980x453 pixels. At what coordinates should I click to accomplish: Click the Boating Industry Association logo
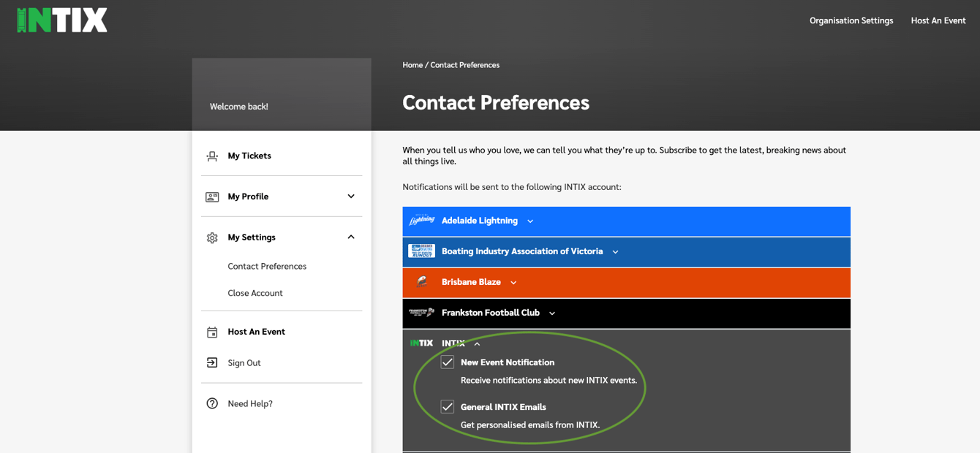coord(422,251)
